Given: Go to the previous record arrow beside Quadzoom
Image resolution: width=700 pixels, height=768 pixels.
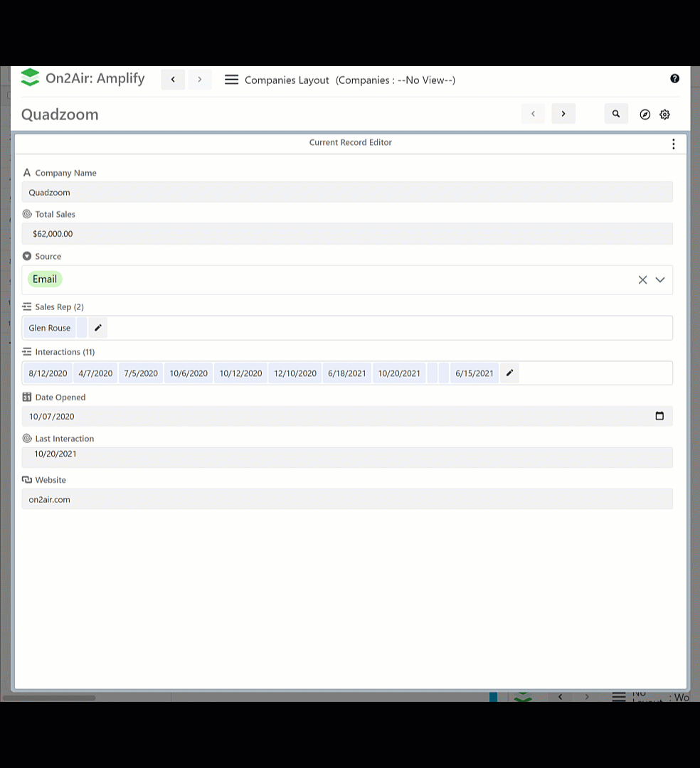Looking at the screenshot, I should click(533, 114).
